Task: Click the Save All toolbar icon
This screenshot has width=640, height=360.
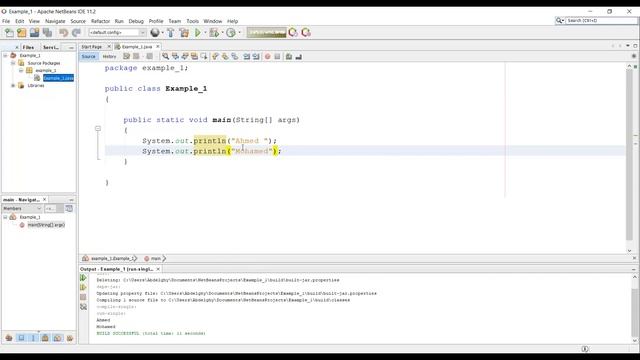Action: (x=47, y=33)
